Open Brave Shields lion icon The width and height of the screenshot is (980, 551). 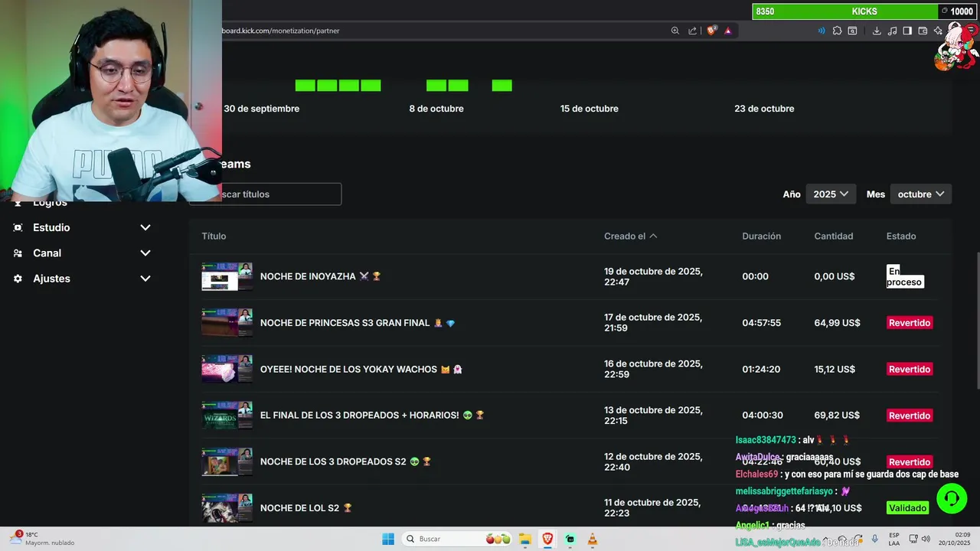711,31
